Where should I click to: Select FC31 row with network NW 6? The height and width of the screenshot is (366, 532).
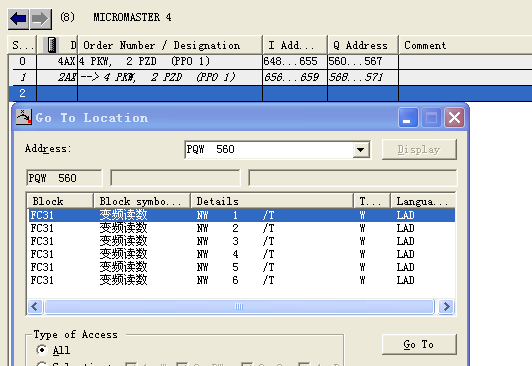(242, 280)
